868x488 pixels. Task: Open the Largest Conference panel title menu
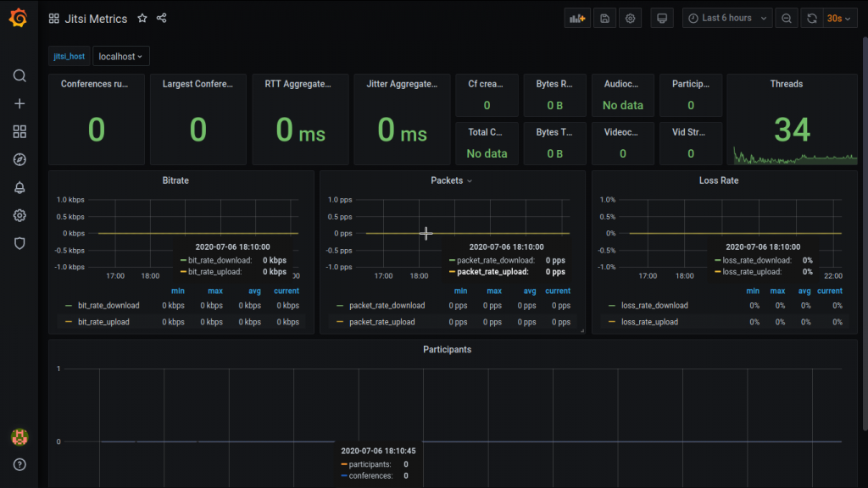pos(198,84)
